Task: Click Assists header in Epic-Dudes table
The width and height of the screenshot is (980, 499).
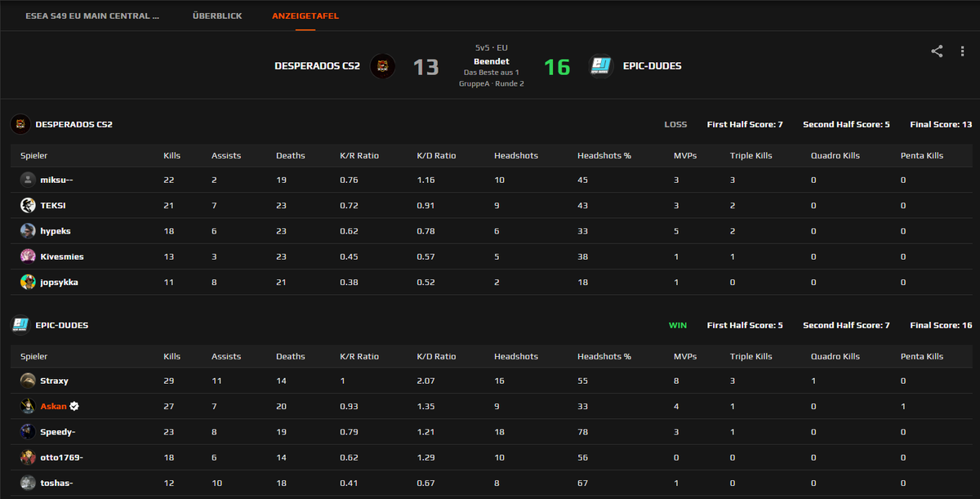Action: (x=226, y=356)
